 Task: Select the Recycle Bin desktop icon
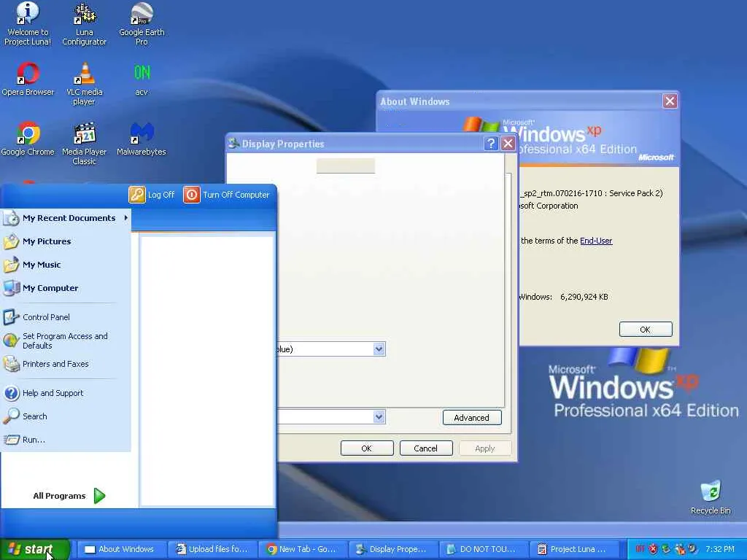(711, 497)
